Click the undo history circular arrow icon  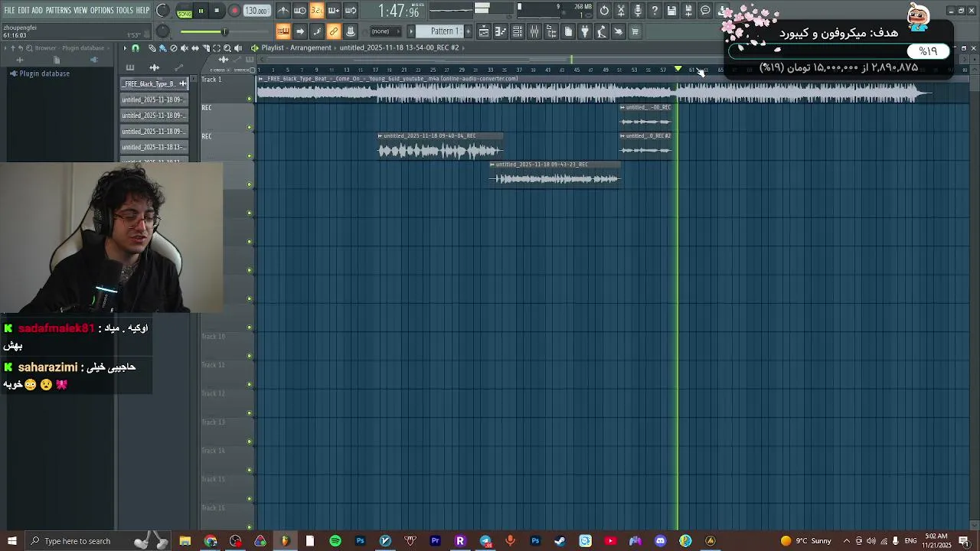(604, 11)
